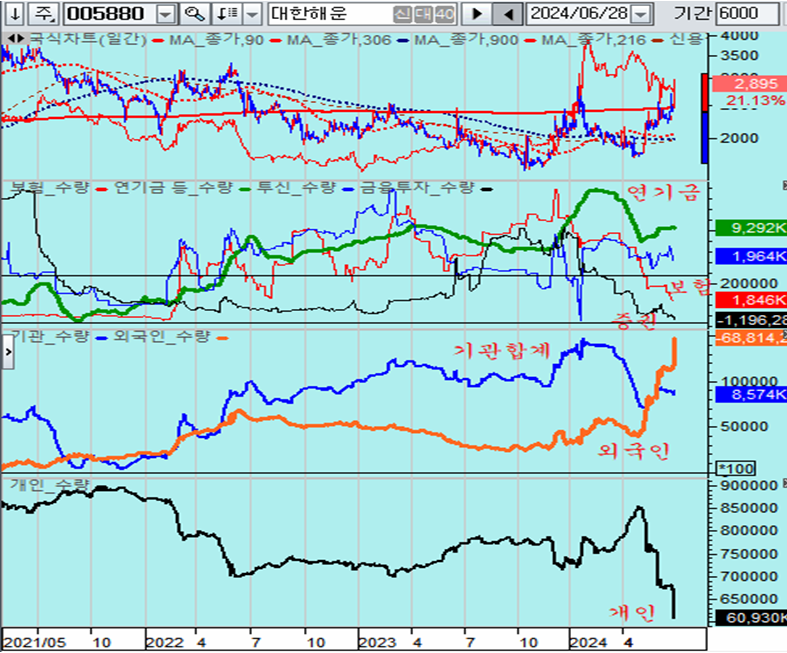Click the 2024 time axis label
The image size is (787, 653).
pyautogui.click(x=589, y=642)
